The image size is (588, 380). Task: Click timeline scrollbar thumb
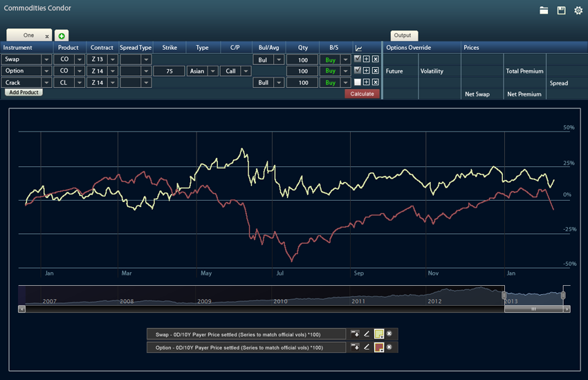pyautogui.click(x=533, y=309)
